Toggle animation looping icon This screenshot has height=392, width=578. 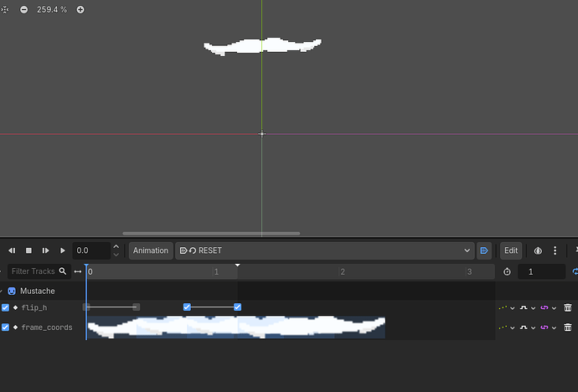pos(575,272)
